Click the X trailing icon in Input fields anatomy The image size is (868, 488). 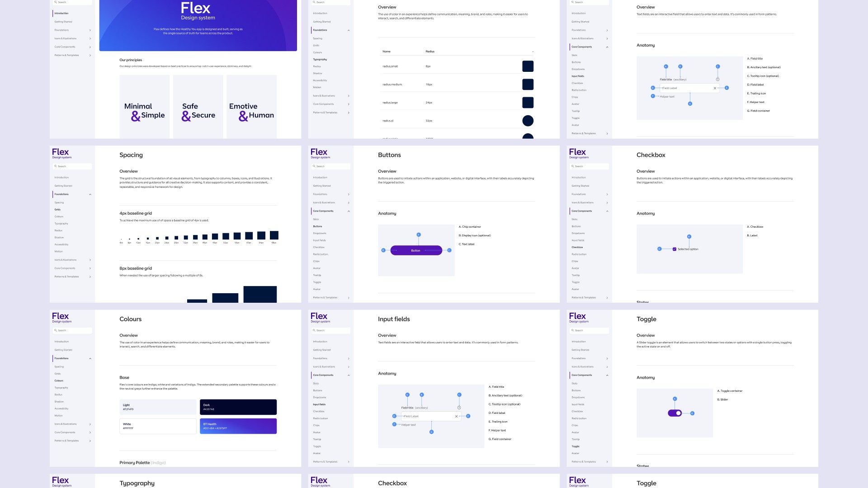[x=456, y=416]
